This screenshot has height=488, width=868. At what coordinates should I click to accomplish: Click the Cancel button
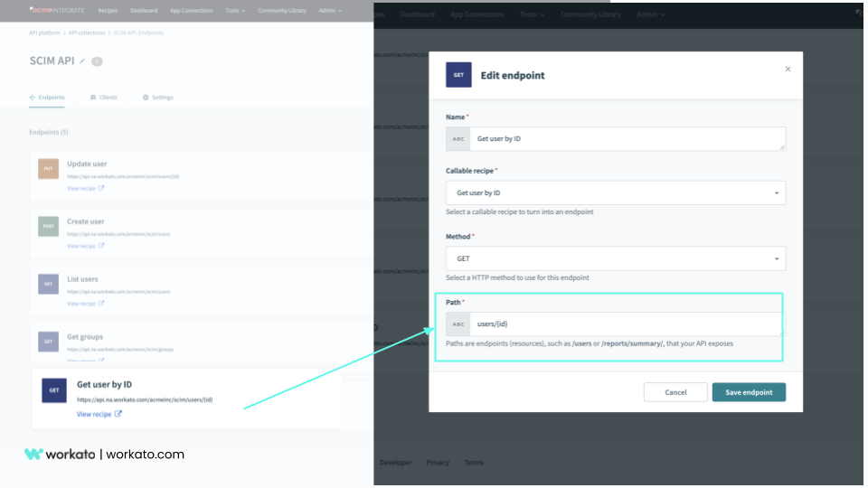click(x=675, y=392)
